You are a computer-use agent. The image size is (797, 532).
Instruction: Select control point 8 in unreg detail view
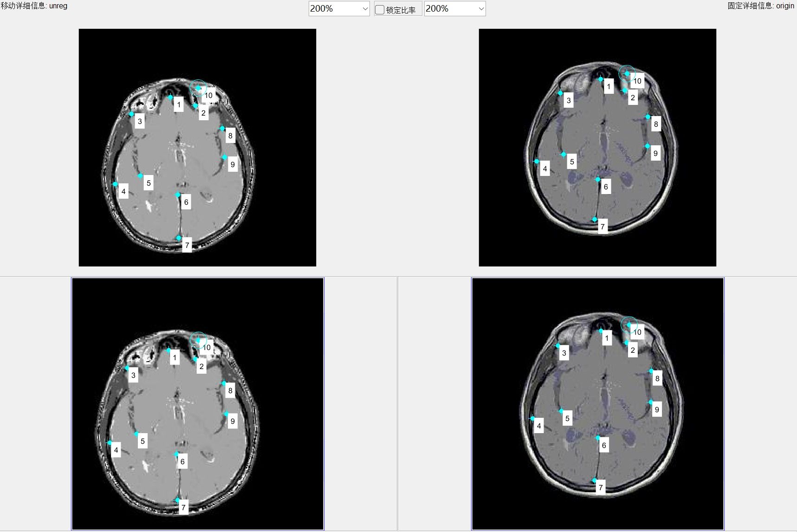(x=222, y=129)
